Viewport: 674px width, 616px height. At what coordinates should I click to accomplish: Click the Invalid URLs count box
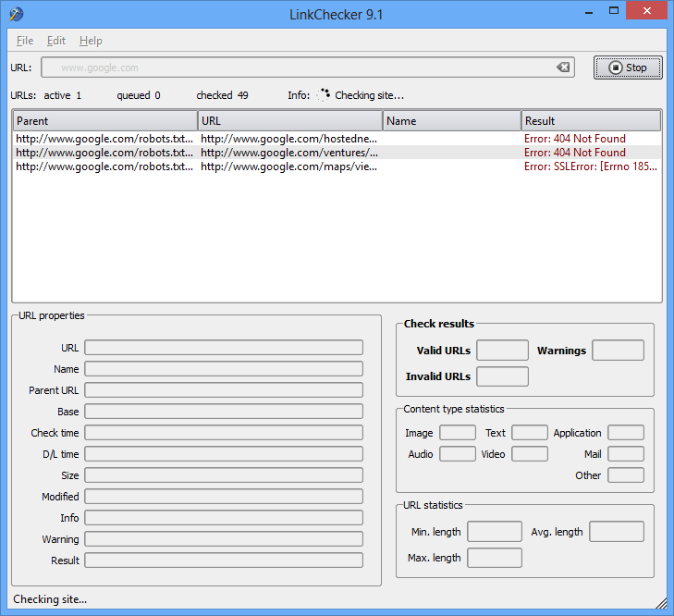click(502, 376)
